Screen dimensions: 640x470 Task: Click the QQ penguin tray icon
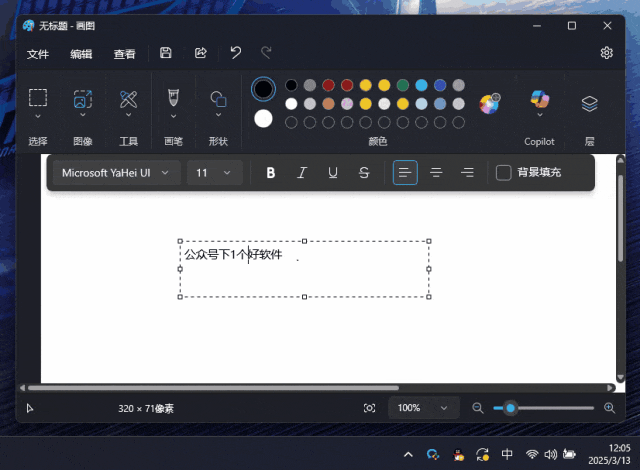click(x=458, y=454)
